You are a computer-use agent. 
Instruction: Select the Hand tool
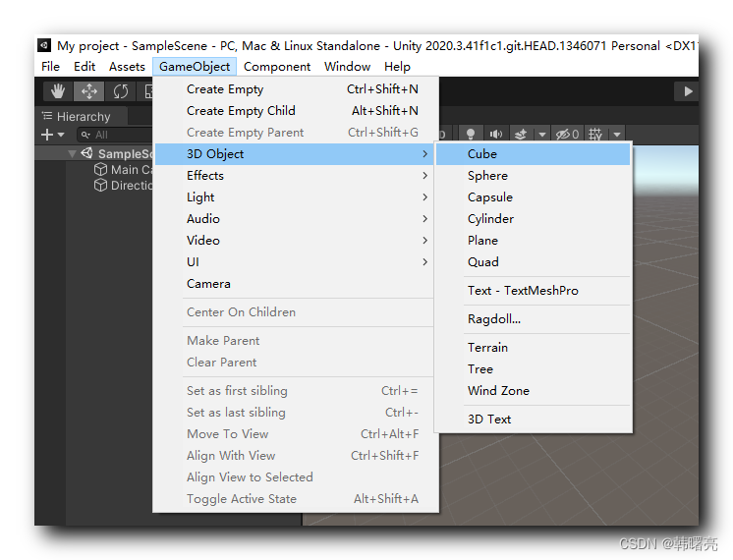58,91
